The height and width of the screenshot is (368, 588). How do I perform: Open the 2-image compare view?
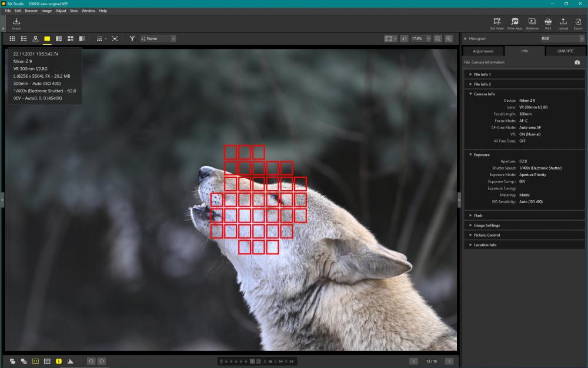click(x=58, y=39)
